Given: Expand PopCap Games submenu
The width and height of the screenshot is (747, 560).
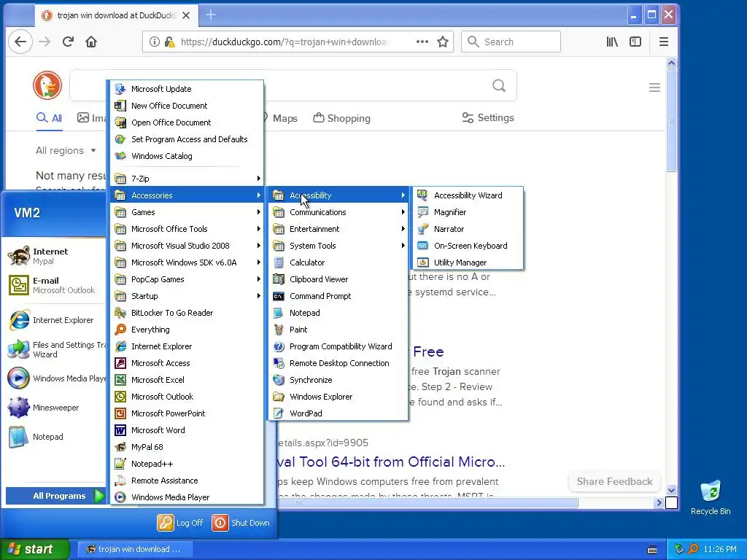Looking at the screenshot, I should 187,279.
